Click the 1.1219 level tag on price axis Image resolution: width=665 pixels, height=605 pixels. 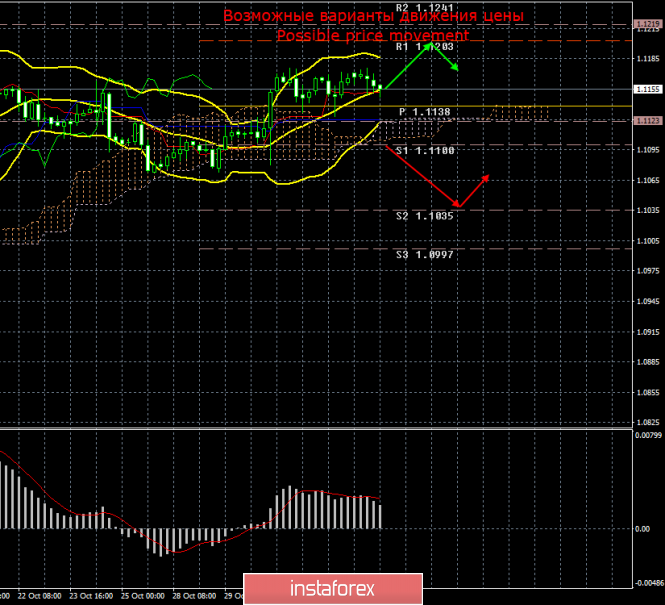(x=648, y=24)
